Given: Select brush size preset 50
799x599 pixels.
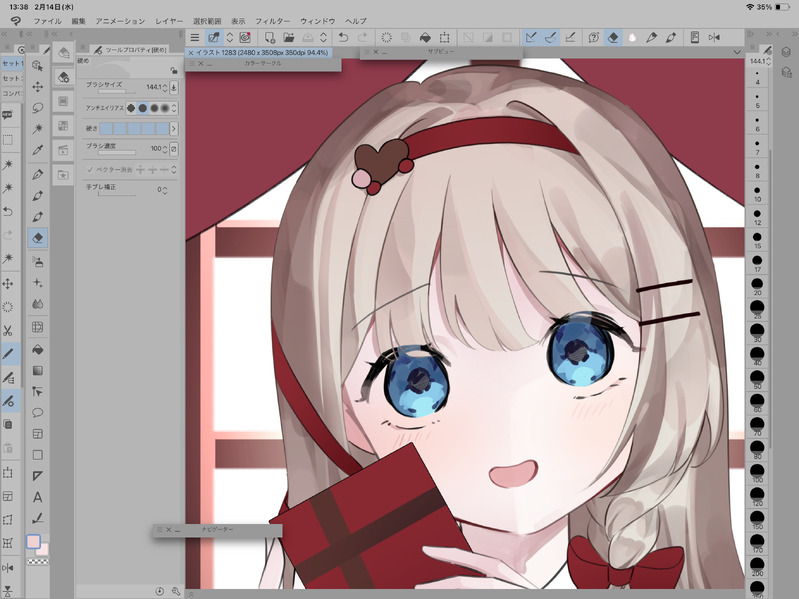Looking at the screenshot, I should point(757,379).
